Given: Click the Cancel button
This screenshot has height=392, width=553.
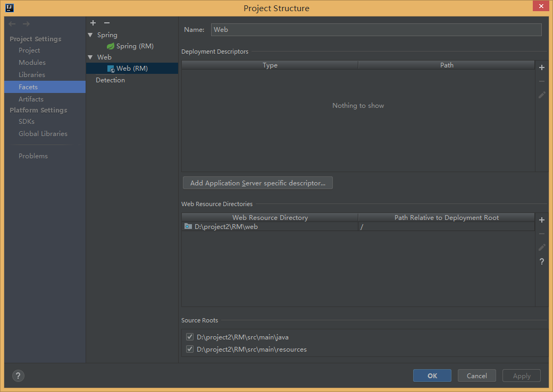Looking at the screenshot, I should click(x=477, y=376).
